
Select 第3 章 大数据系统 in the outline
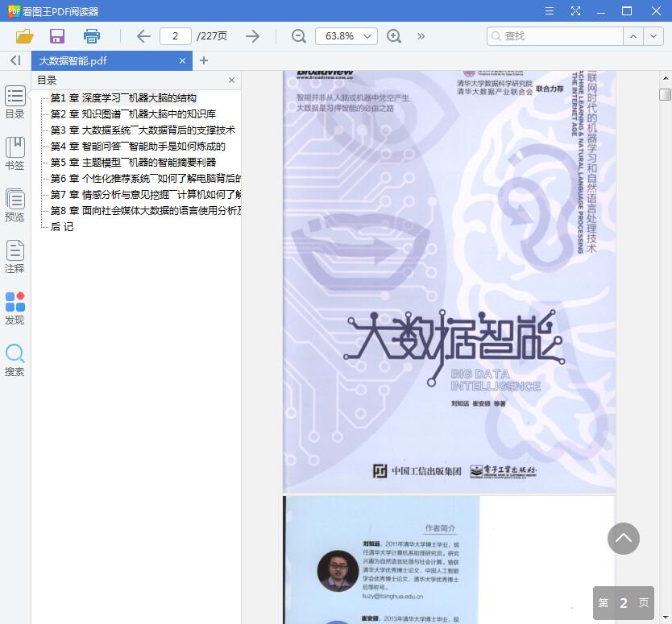(143, 130)
